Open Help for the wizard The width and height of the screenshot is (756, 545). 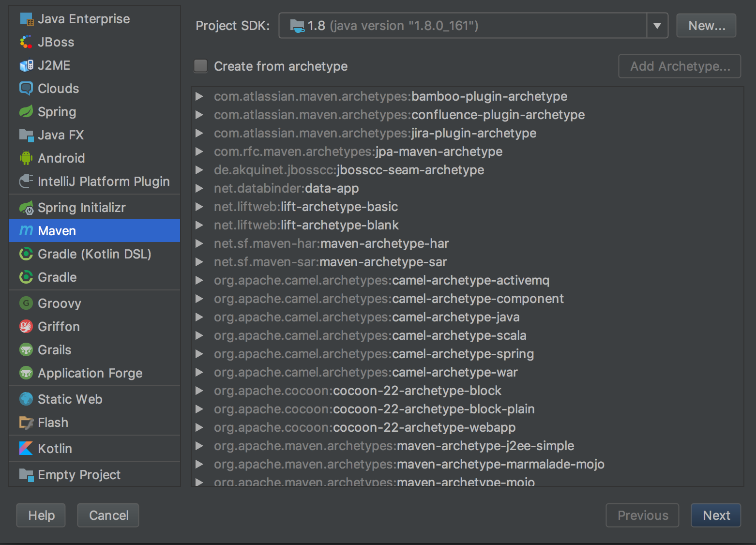41,515
